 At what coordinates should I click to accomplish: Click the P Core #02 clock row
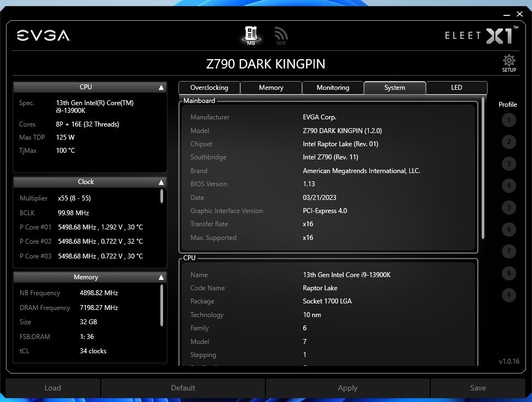coord(82,242)
